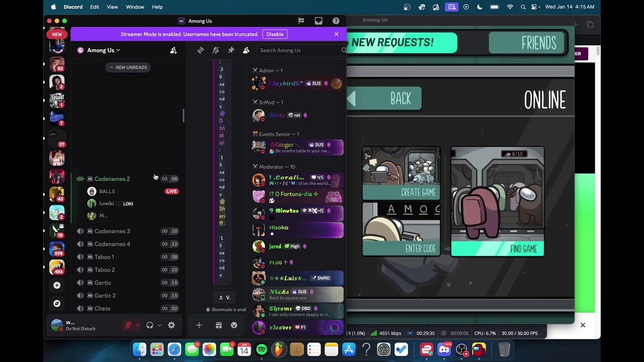Click CREATE GAME in Among Us
This screenshot has height=362, width=644.
click(401, 173)
